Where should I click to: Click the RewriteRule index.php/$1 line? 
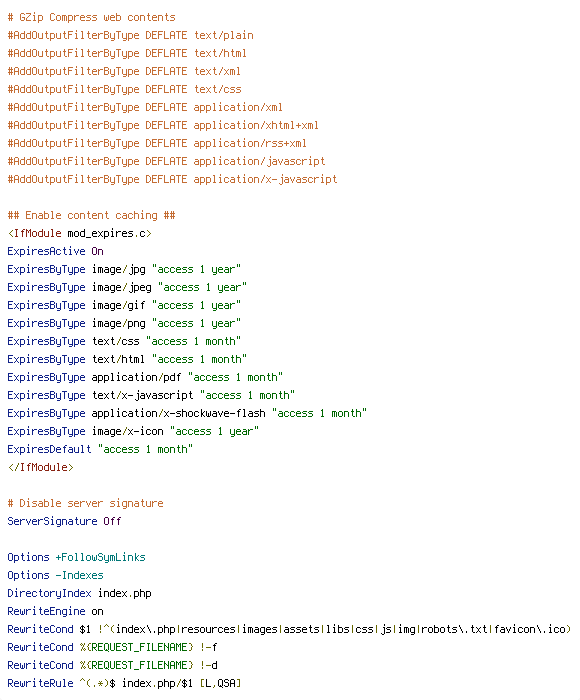click(x=124, y=683)
